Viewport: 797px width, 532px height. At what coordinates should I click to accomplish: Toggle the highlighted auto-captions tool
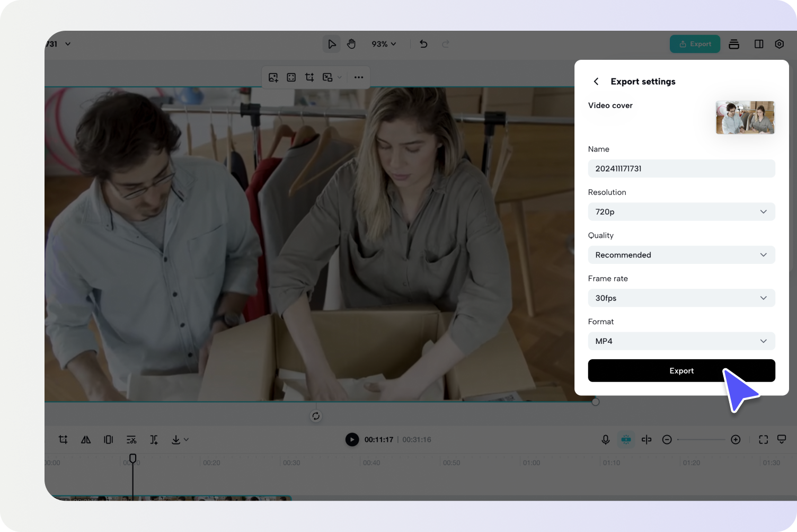pyautogui.click(x=626, y=439)
